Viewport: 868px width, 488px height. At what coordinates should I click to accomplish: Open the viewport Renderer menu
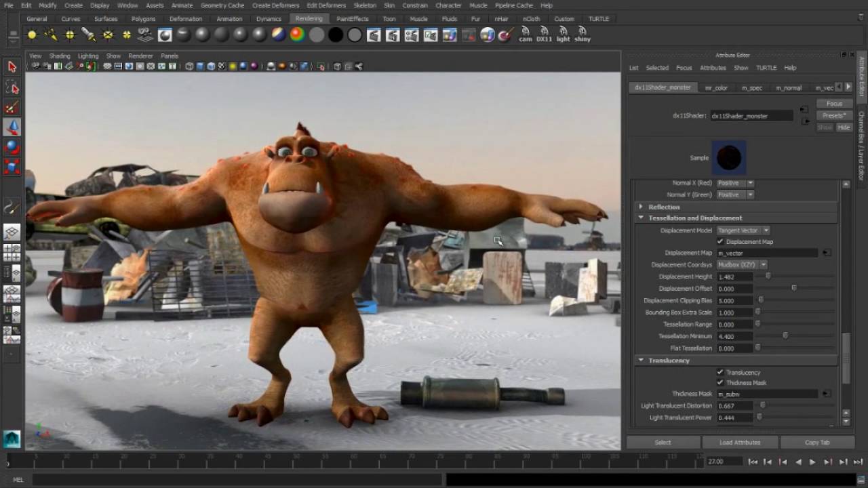140,56
